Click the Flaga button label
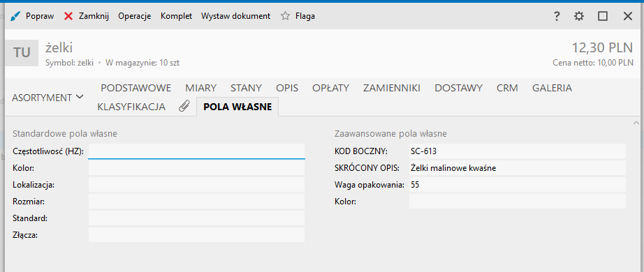 click(305, 17)
